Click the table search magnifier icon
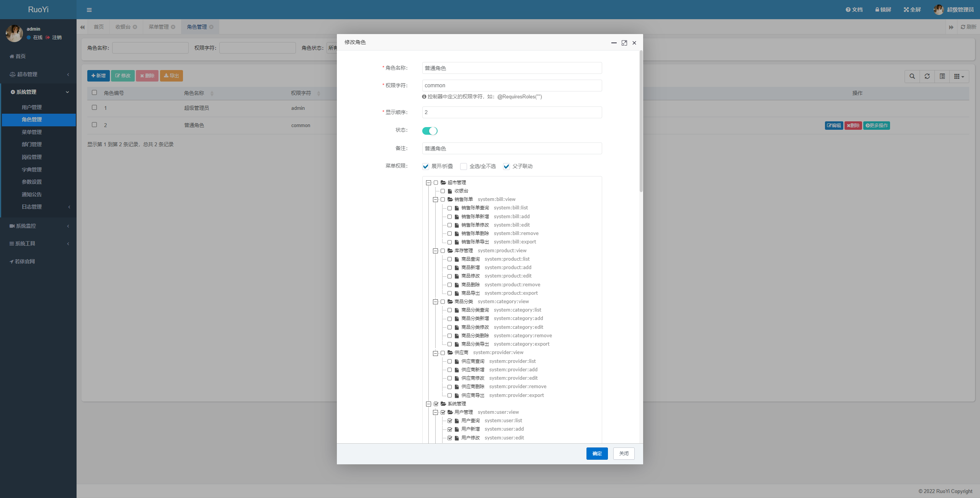 tap(912, 76)
